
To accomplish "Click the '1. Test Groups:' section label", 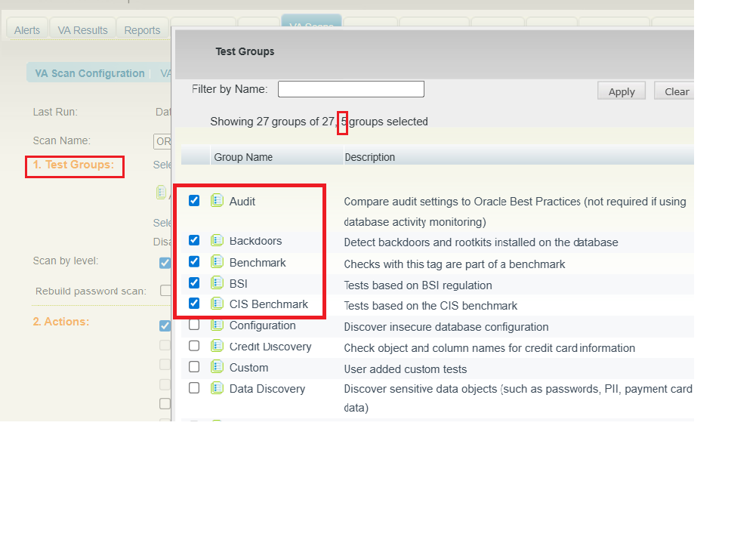I will pyautogui.click(x=73, y=165).
